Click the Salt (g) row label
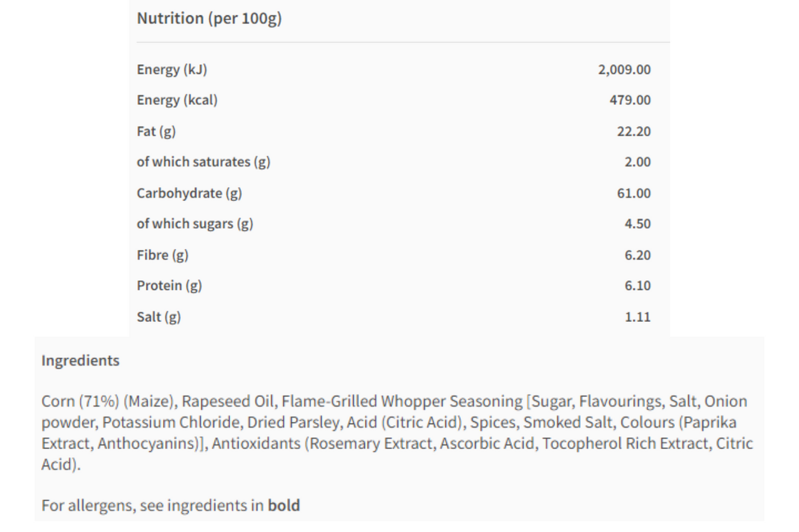Viewport: 799px width, 532px height. point(159,317)
